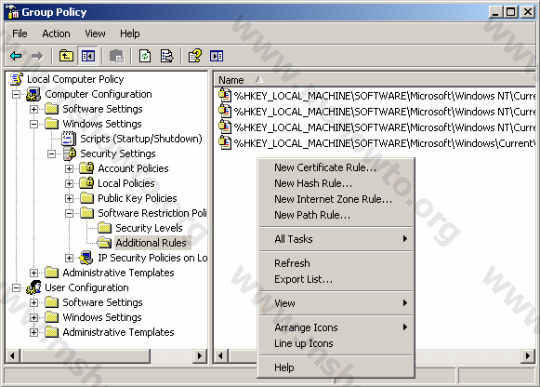
Task: Expand Software Settings under Computer Configuration
Action: point(34,109)
